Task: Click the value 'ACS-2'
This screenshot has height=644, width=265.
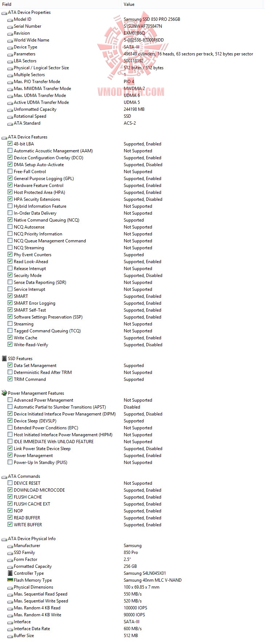Action: coord(130,123)
